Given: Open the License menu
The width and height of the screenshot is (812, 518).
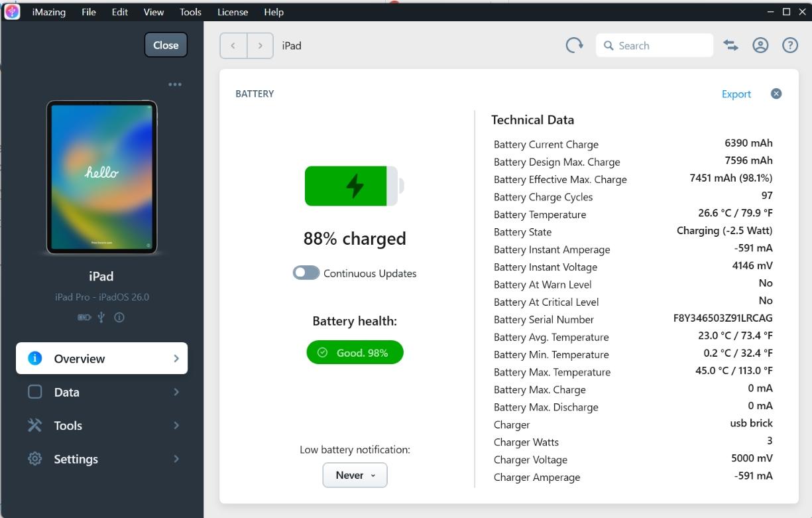Looking at the screenshot, I should (233, 12).
